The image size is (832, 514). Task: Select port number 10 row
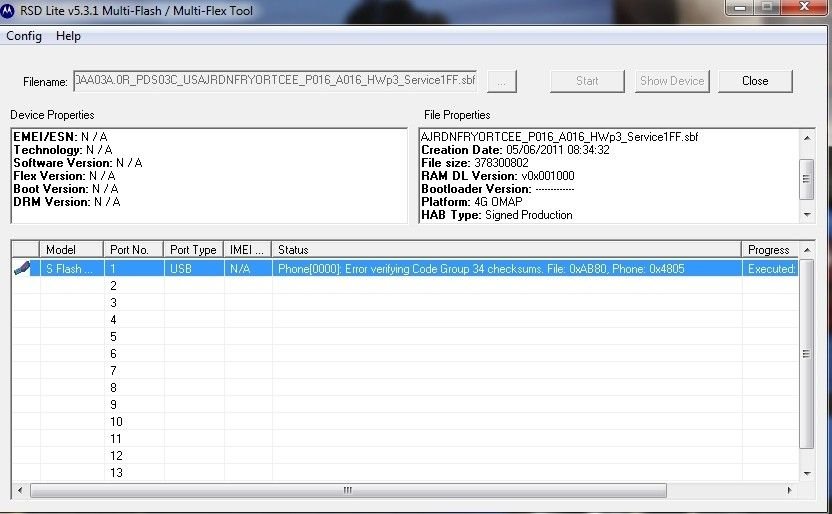pos(405,421)
